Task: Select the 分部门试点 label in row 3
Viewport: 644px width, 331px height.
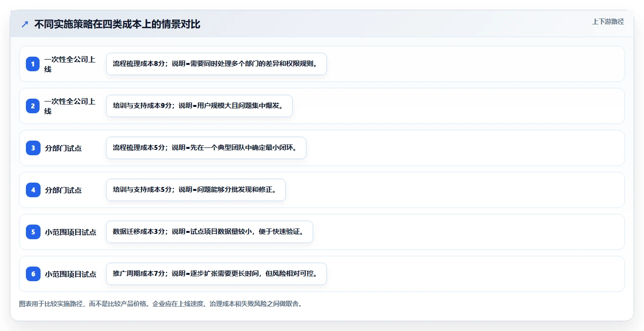Action: coord(63,148)
